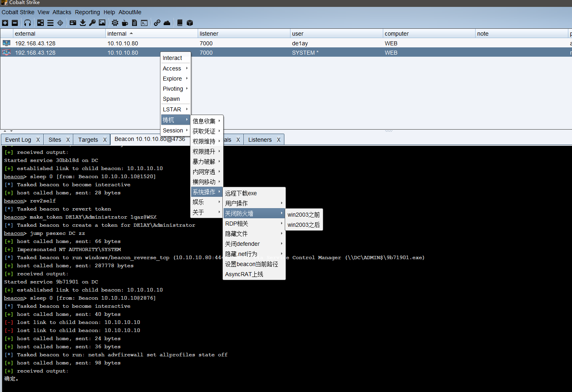Open the Help menu
Image resolution: width=572 pixels, height=392 pixels.
pos(109,12)
